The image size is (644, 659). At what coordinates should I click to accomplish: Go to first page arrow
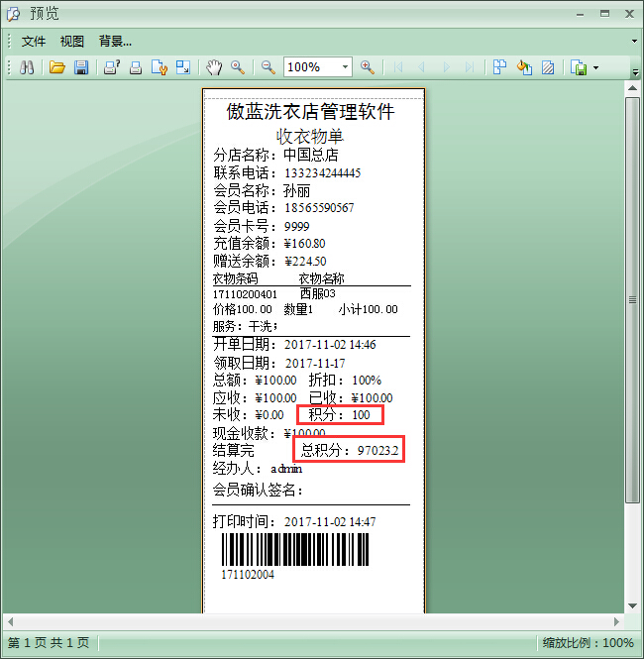pos(398,67)
